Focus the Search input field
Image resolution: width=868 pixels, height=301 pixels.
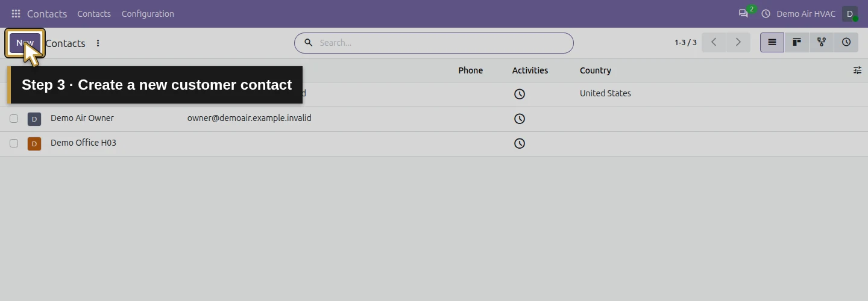[443, 43]
